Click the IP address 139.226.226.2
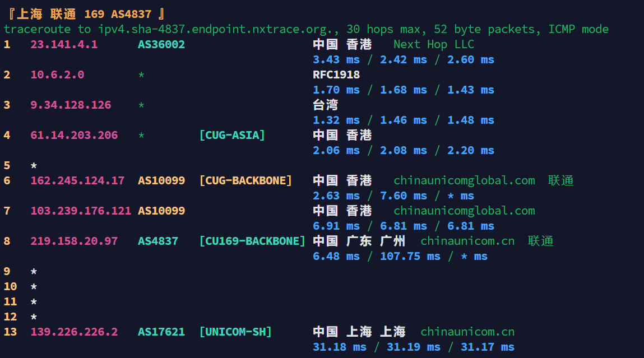The width and height of the screenshot is (644, 358). (74, 332)
